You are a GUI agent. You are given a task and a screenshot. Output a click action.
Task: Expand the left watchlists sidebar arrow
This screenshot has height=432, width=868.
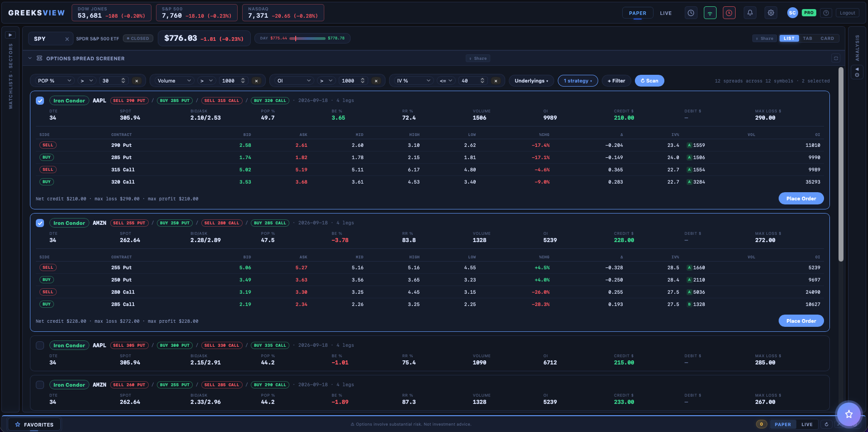coord(11,35)
